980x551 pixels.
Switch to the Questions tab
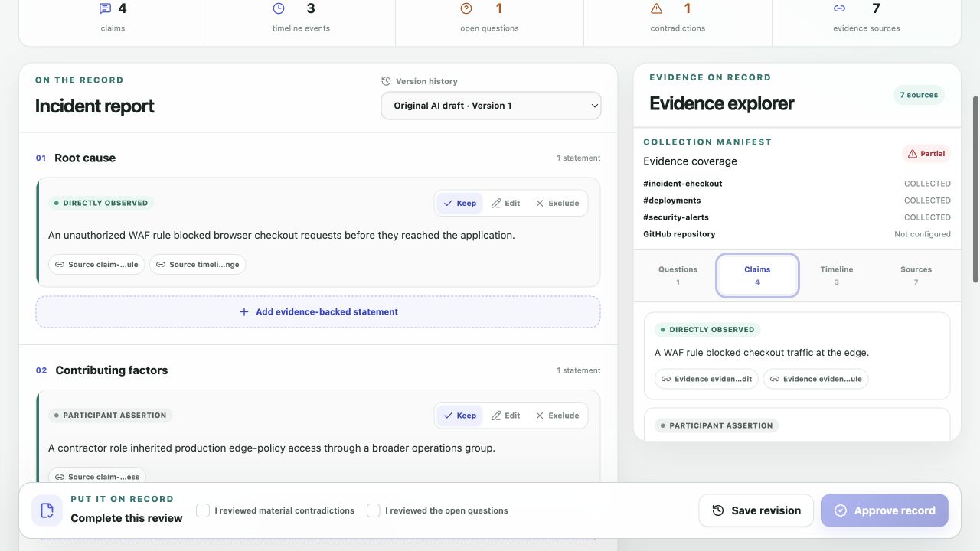pyautogui.click(x=678, y=275)
